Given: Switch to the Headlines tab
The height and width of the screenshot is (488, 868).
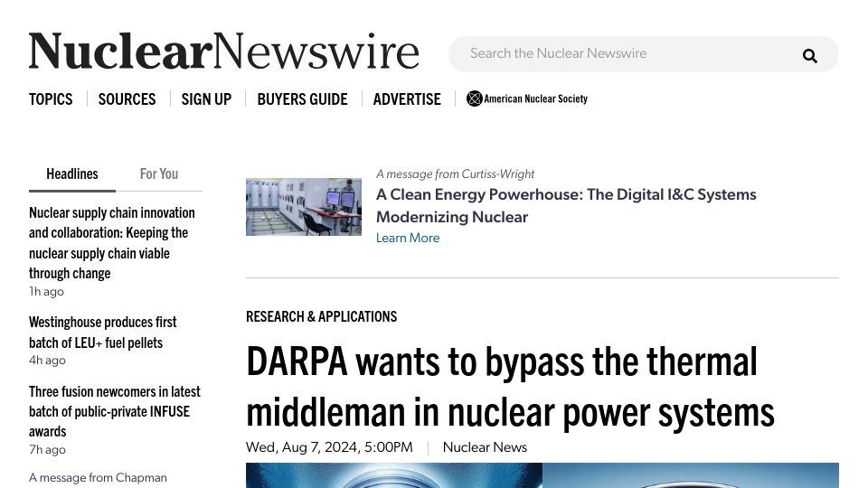Looking at the screenshot, I should pyautogui.click(x=72, y=174).
